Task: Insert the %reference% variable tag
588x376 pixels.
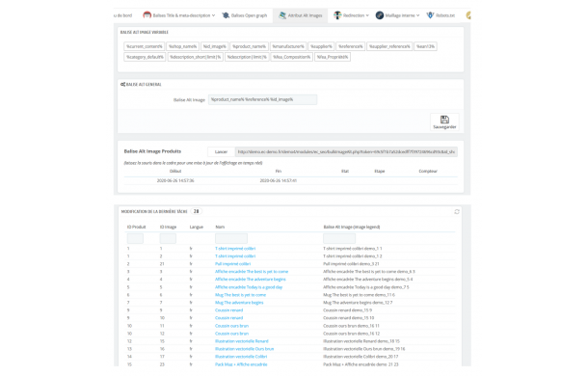Action: pos(350,46)
